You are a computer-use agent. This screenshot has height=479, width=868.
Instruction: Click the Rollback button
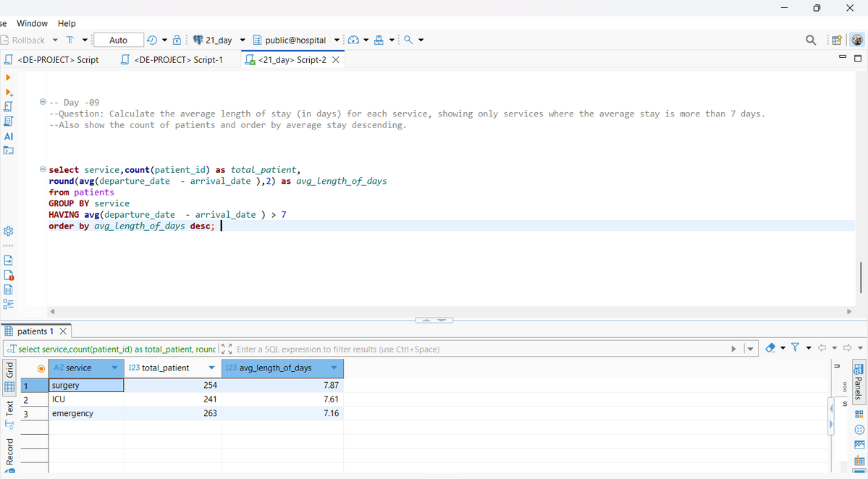29,40
